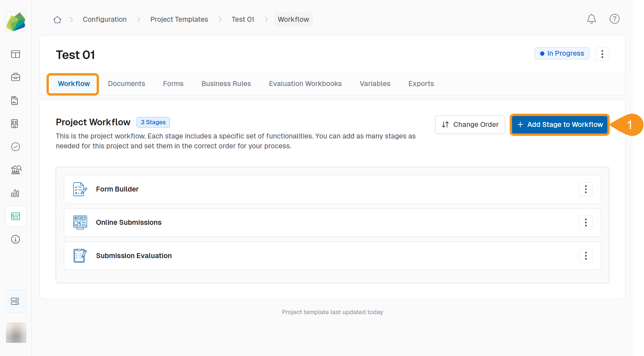Viewport: 644px width, 356px height.
Task: Click the checkmark circle sidebar icon
Action: tap(16, 147)
